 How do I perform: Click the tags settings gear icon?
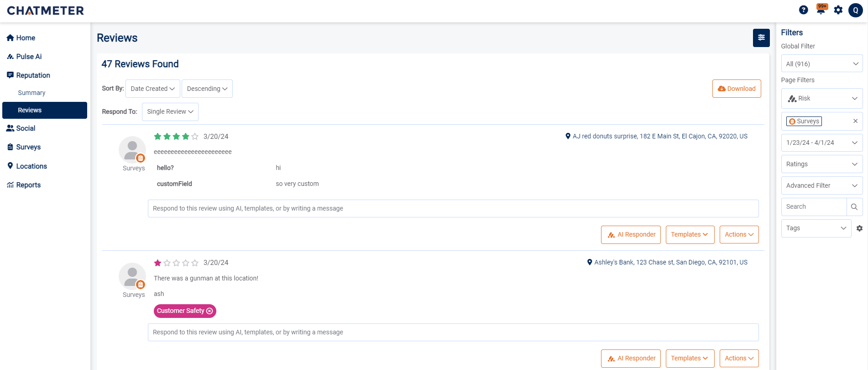coord(859,228)
